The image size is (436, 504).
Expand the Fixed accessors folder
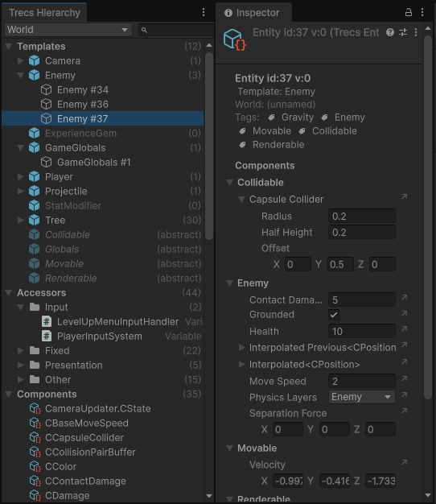21,350
